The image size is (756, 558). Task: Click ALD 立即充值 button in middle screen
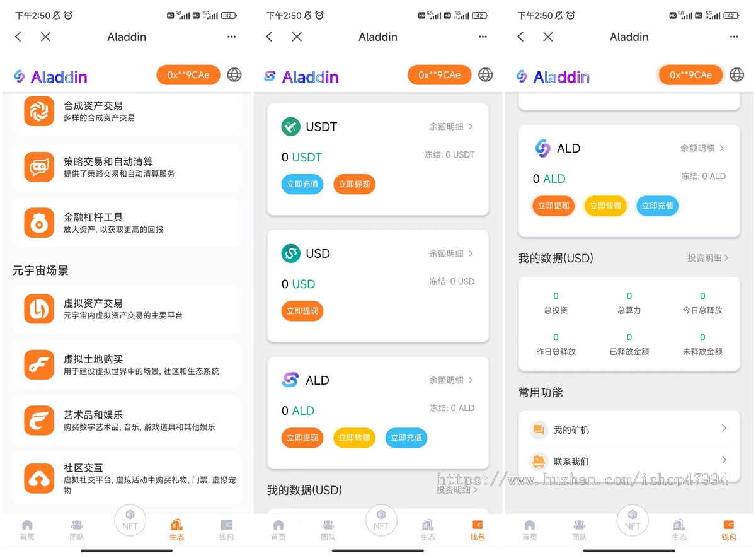click(x=406, y=438)
